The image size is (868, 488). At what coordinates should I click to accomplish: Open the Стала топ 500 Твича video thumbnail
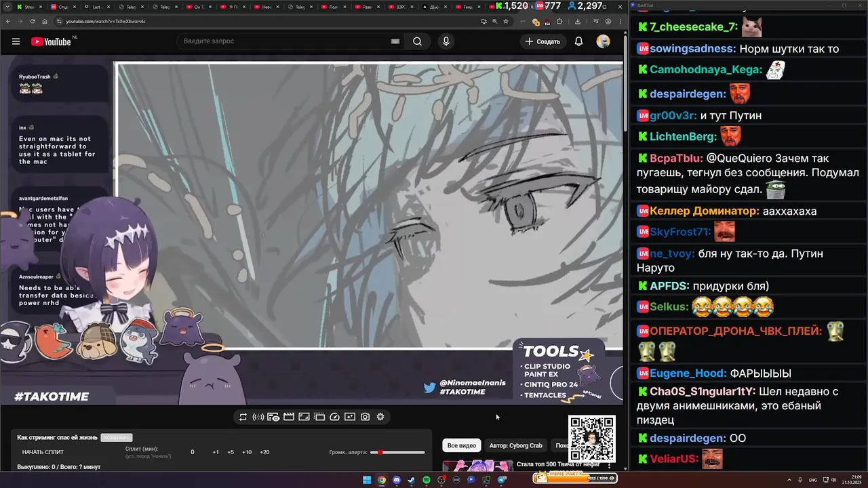click(478, 466)
